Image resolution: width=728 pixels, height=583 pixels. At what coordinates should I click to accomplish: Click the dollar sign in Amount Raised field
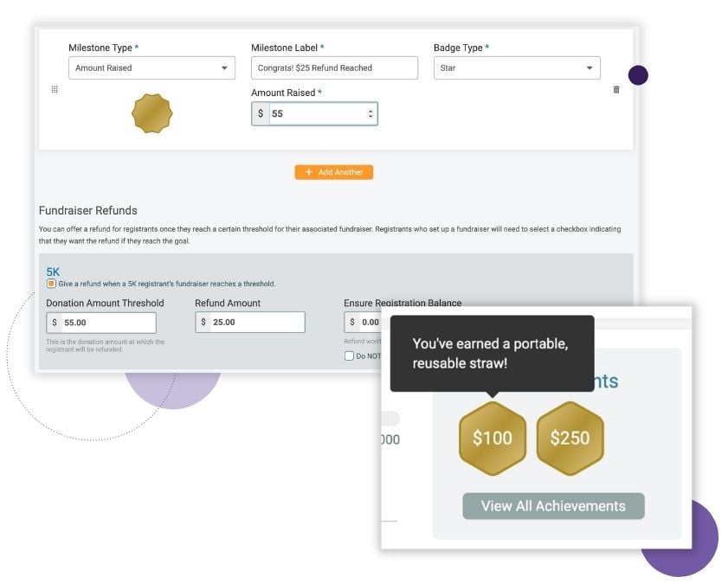(x=261, y=113)
